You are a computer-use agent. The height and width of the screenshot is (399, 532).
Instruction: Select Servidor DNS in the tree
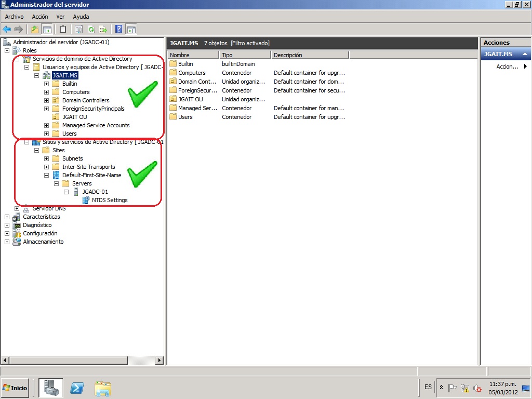point(49,208)
